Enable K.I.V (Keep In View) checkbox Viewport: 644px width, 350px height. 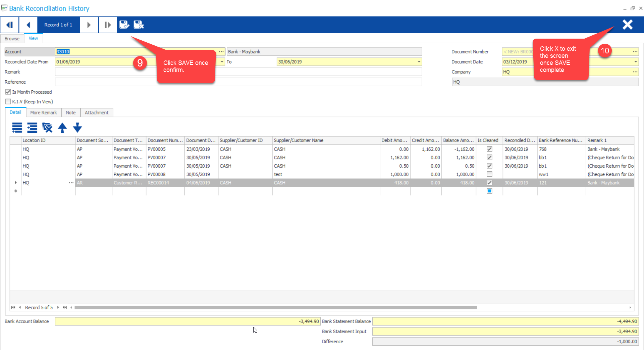click(8, 101)
